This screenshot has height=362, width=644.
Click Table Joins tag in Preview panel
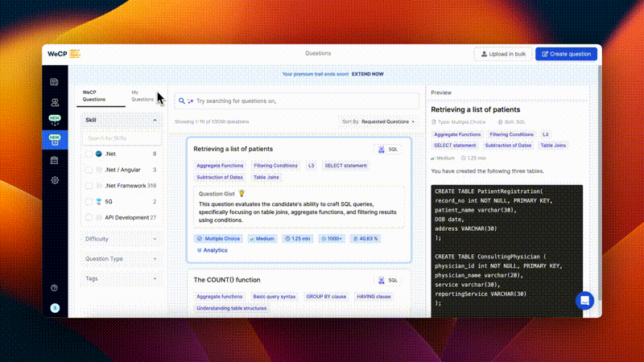[x=553, y=146]
